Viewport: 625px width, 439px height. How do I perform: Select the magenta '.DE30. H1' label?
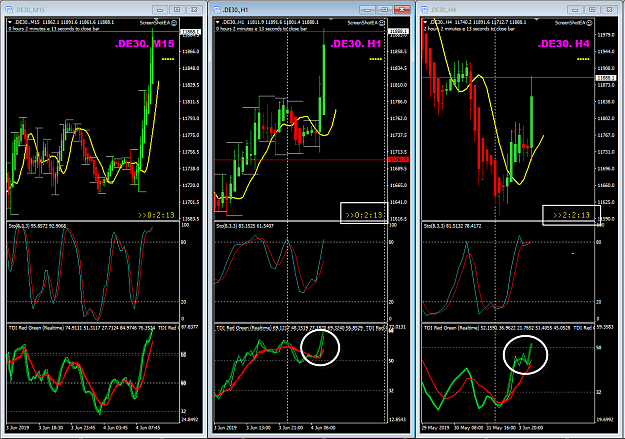(x=356, y=44)
